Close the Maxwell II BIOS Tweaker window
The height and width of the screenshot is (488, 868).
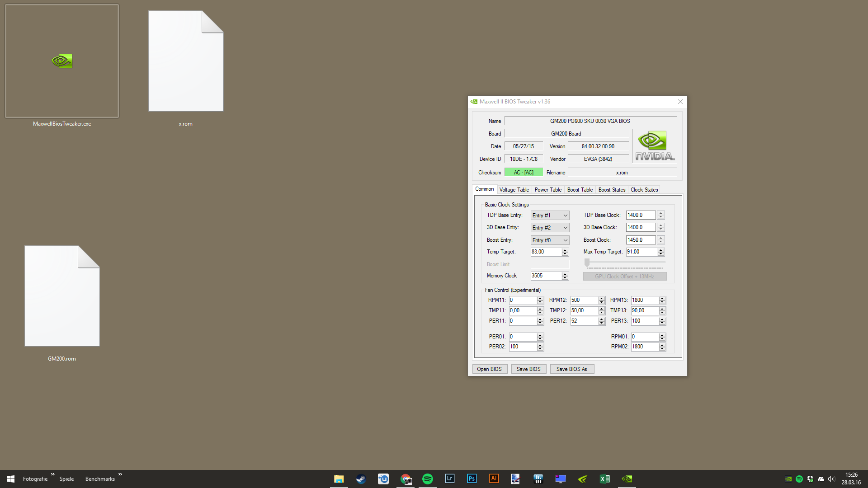click(x=680, y=102)
